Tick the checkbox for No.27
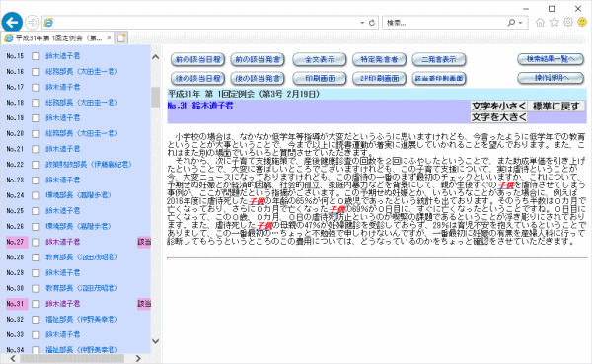The width and height of the screenshot is (592, 364). (x=36, y=242)
